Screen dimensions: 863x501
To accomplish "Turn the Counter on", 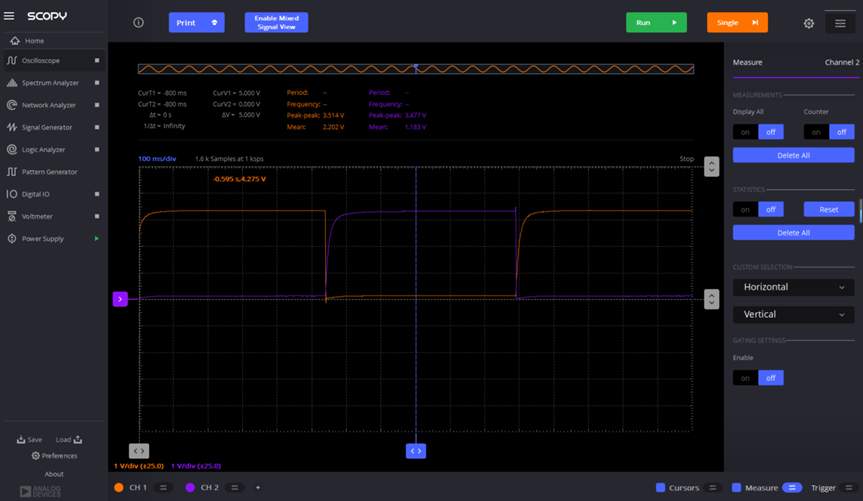I will coord(816,132).
